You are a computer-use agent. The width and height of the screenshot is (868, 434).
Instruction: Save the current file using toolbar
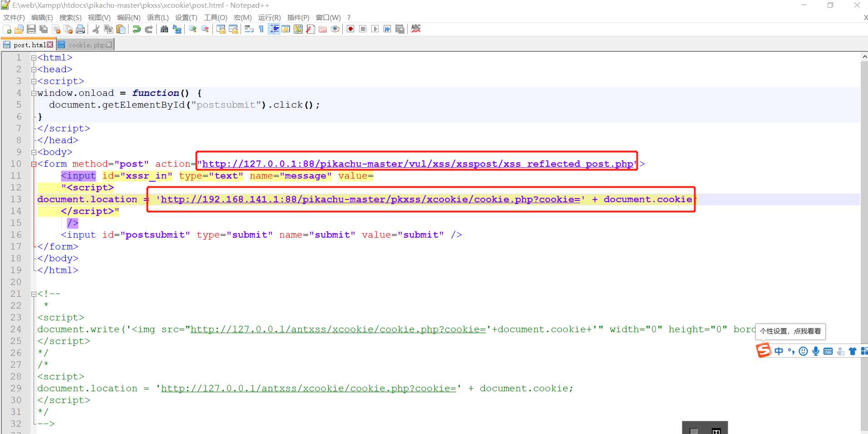tap(31, 29)
